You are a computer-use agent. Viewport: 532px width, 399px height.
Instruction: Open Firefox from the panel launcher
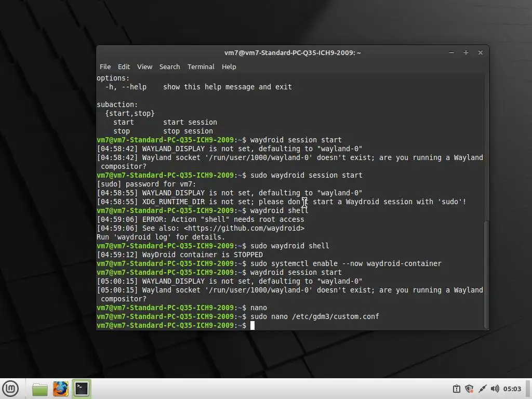point(61,389)
